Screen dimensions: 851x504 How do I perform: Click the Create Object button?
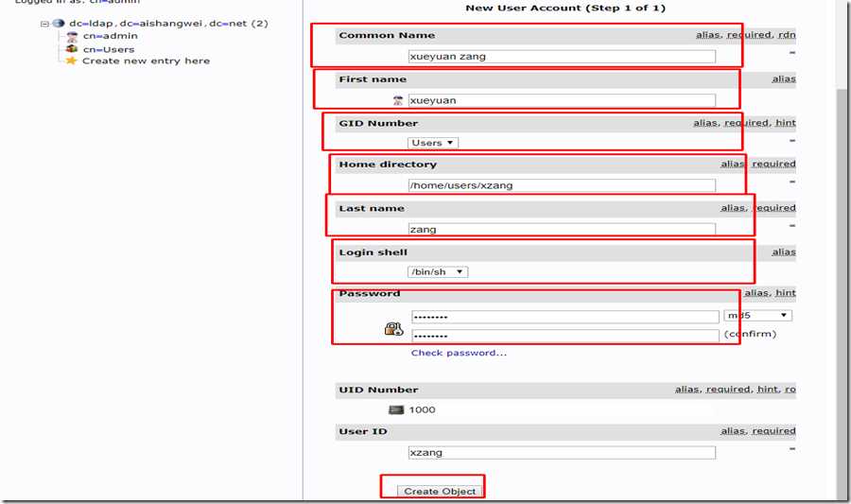[440, 491]
